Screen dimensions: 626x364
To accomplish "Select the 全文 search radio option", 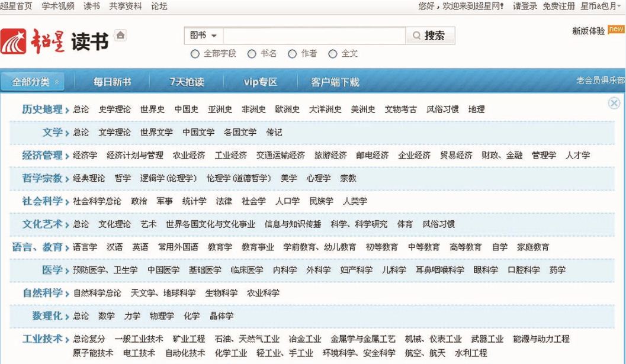I will coord(332,53).
